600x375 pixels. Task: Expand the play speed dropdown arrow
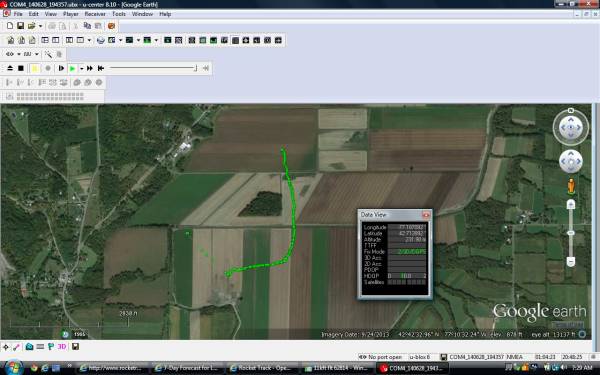pos(82,68)
